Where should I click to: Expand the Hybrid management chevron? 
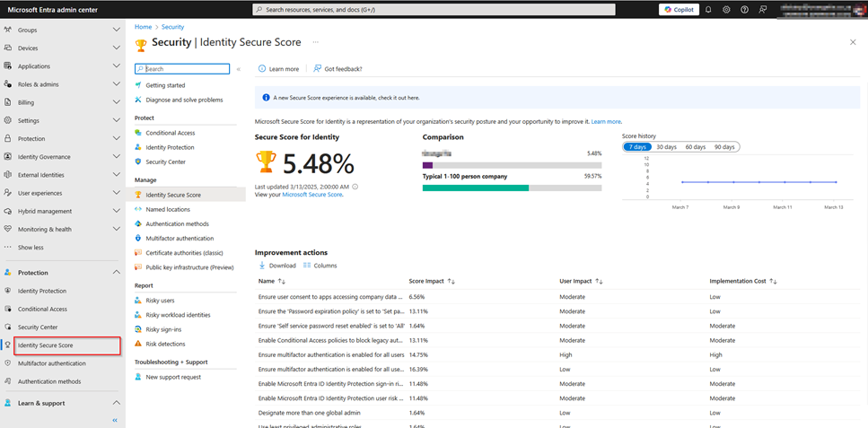click(117, 211)
